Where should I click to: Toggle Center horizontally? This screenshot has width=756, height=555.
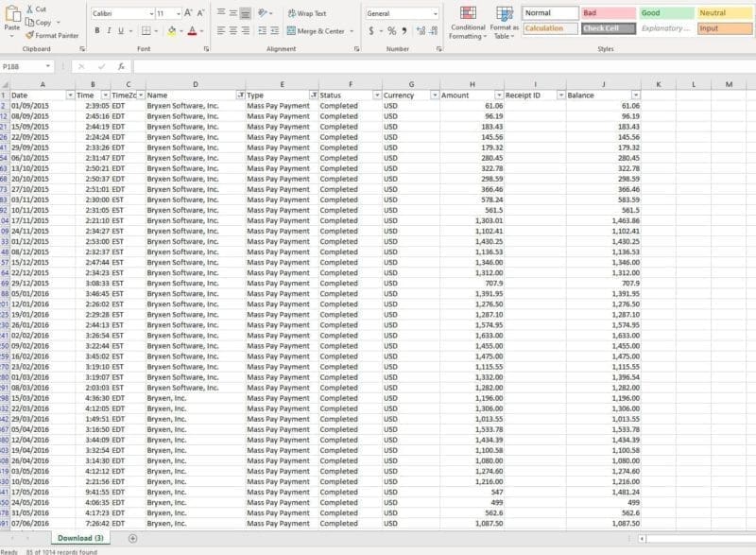click(x=232, y=31)
